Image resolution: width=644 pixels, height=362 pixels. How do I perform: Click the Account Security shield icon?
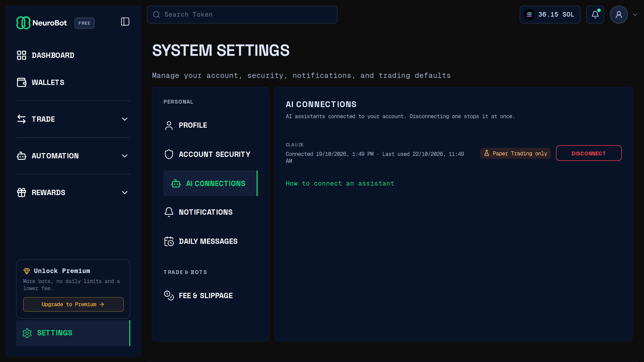[169, 154]
